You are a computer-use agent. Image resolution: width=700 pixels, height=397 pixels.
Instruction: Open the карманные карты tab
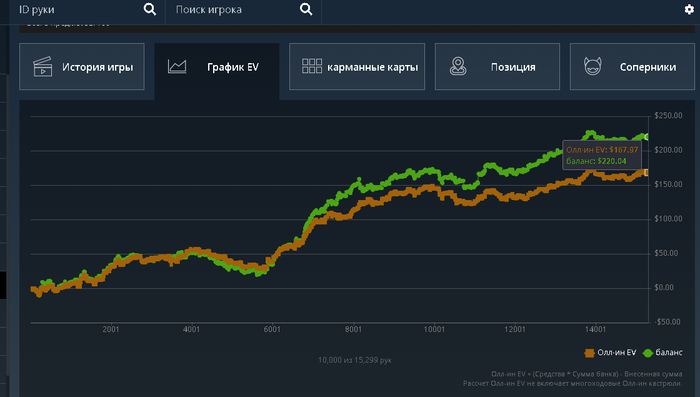point(357,67)
